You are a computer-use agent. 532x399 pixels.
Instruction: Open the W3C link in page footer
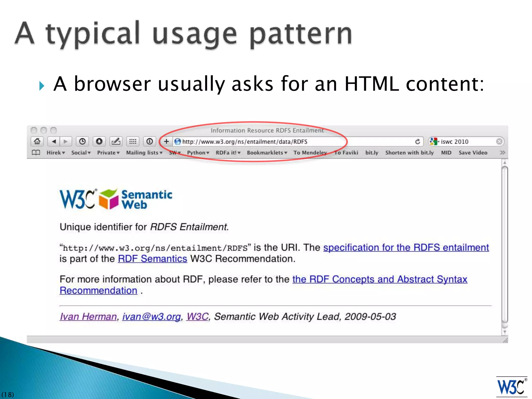pos(197,316)
